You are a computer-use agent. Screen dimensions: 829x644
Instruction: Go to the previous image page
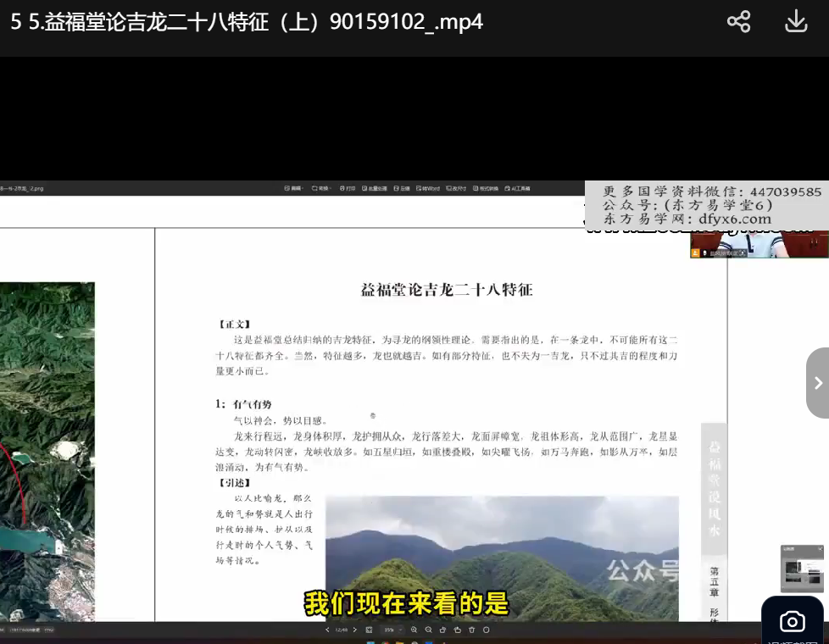point(327,630)
